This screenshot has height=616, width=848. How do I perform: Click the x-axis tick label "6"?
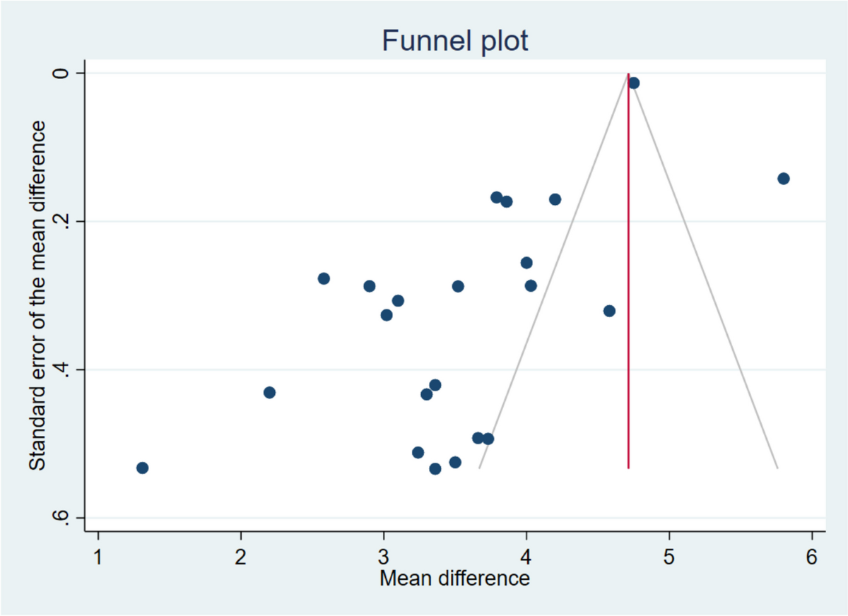(811, 556)
